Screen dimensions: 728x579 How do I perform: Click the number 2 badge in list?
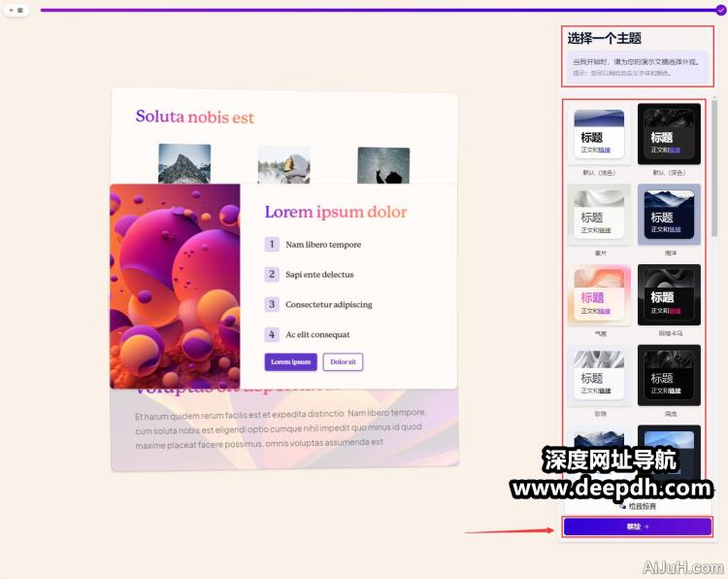[272, 274]
